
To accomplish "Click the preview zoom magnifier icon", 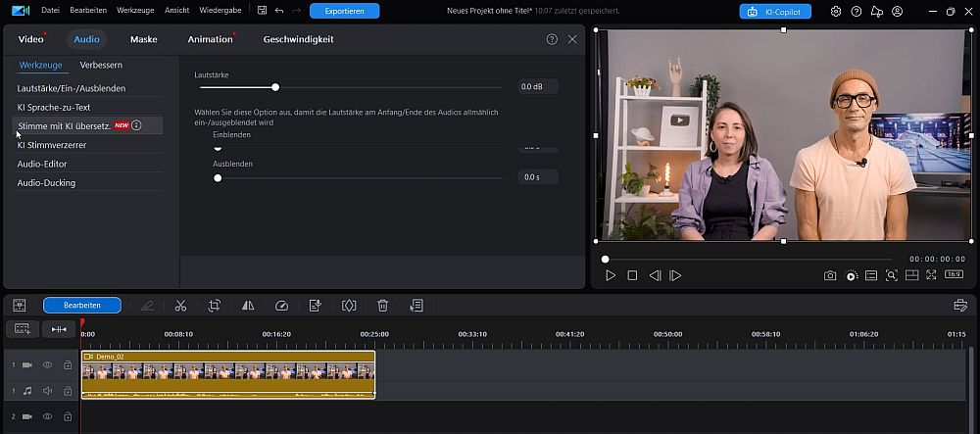I will [892, 275].
